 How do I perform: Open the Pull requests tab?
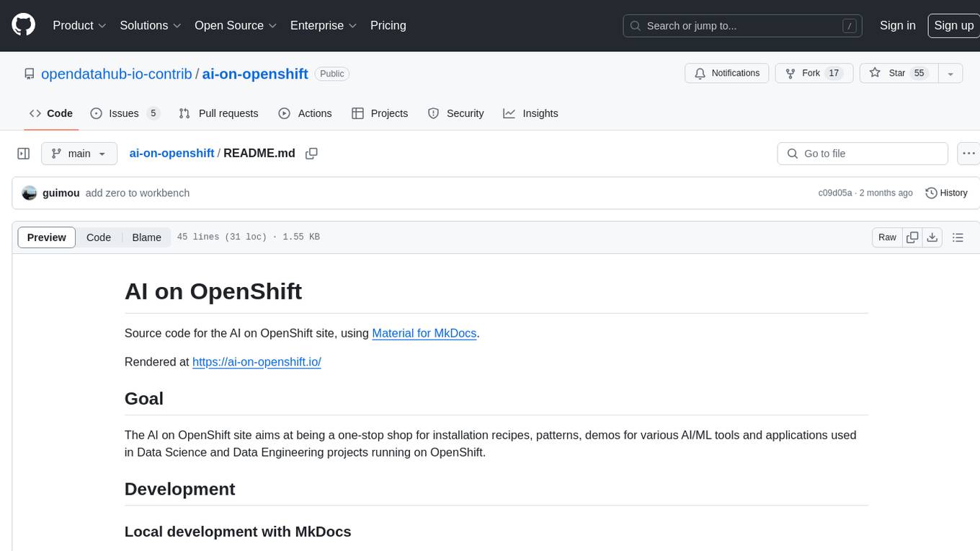click(218, 113)
